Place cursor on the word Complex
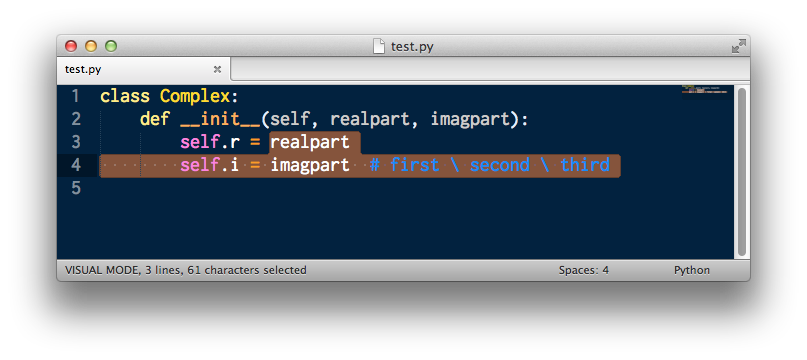 [x=195, y=97]
